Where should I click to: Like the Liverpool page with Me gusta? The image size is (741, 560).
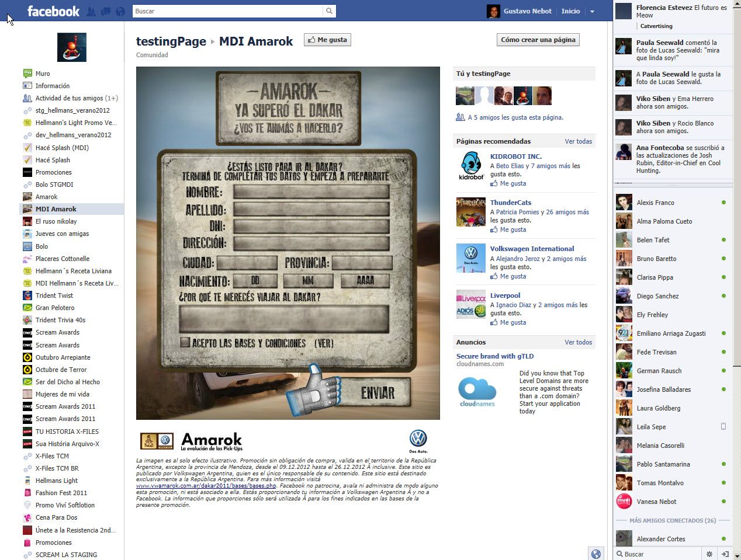click(513, 322)
